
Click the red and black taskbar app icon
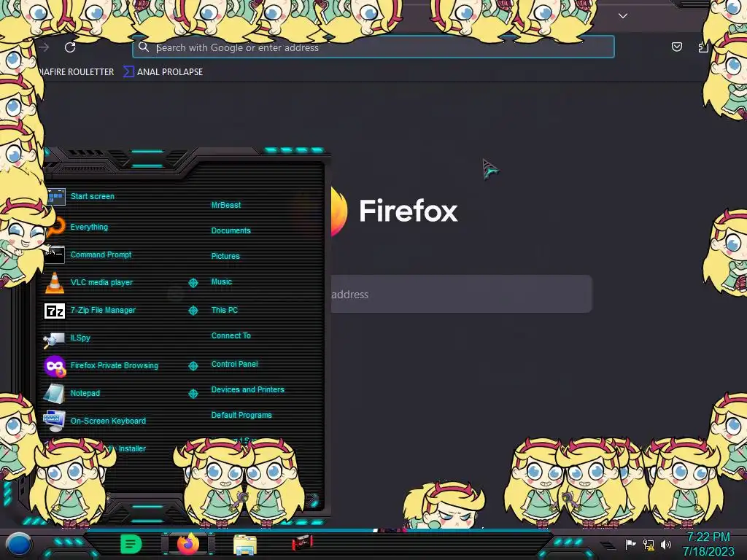tap(302, 542)
